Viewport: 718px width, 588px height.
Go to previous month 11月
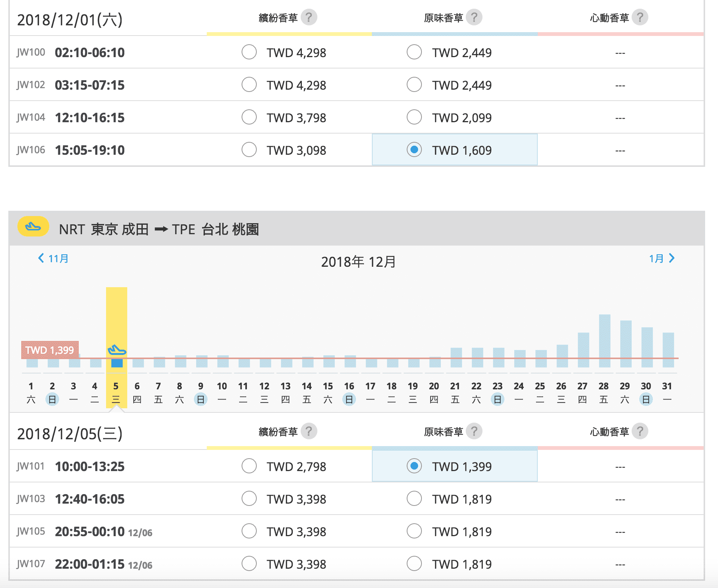53,258
